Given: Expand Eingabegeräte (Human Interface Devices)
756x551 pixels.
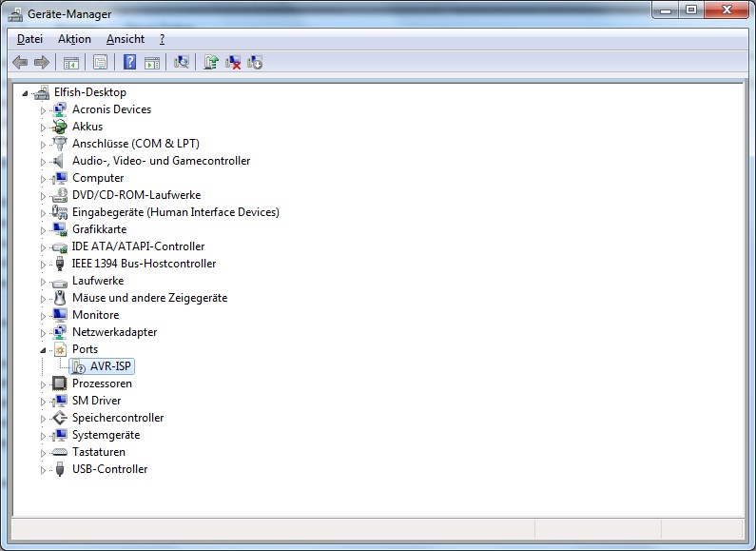Looking at the screenshot, I should (x=43, y=213).
